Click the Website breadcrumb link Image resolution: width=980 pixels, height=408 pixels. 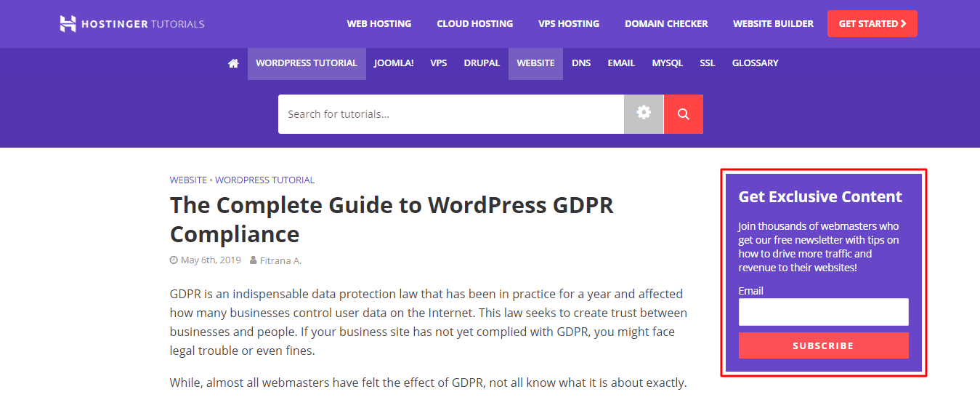click(x=188, y=180)
